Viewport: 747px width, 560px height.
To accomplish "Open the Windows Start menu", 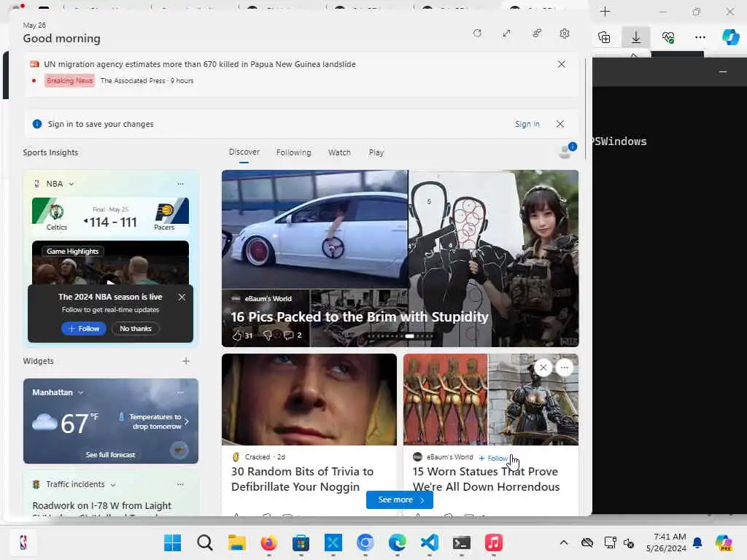I will coord(172,542).
